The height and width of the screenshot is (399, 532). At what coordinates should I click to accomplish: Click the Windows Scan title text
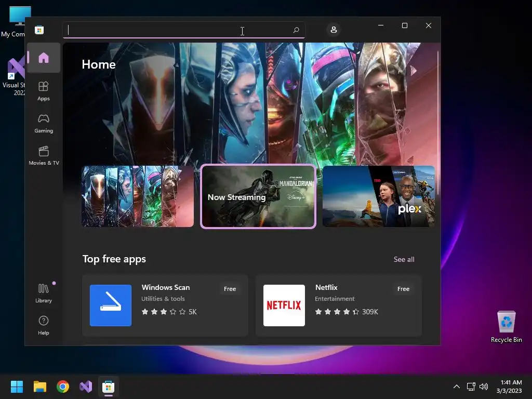[166, 287]
